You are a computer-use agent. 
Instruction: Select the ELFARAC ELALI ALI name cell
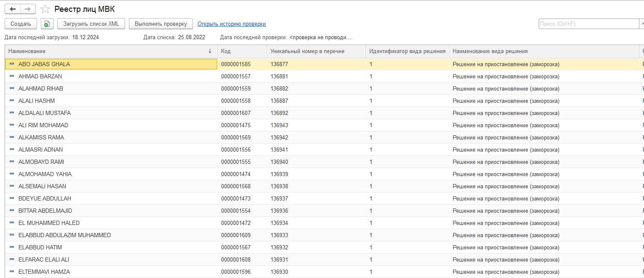coord(111,259)
